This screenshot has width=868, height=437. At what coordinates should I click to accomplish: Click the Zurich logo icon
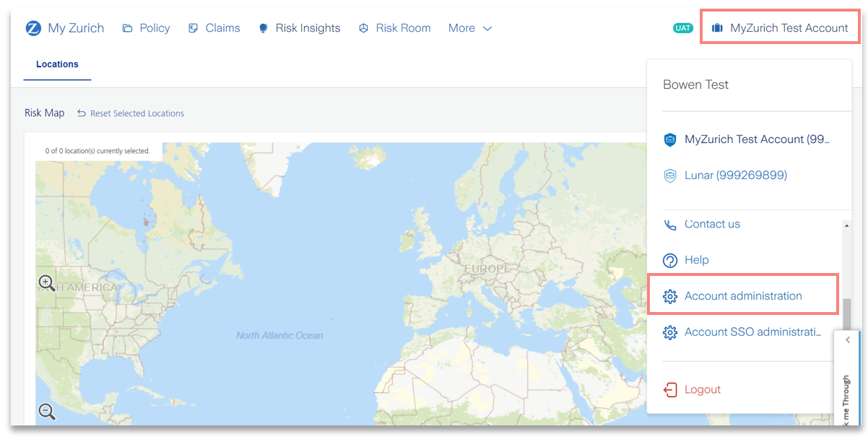tap(33, 28)
